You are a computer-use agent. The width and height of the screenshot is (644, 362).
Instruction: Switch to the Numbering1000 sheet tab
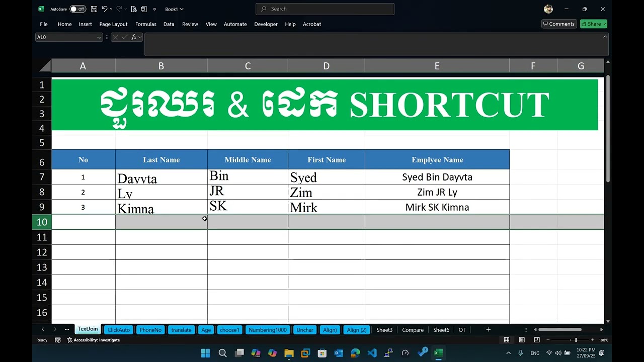click(x=268, y=330)
